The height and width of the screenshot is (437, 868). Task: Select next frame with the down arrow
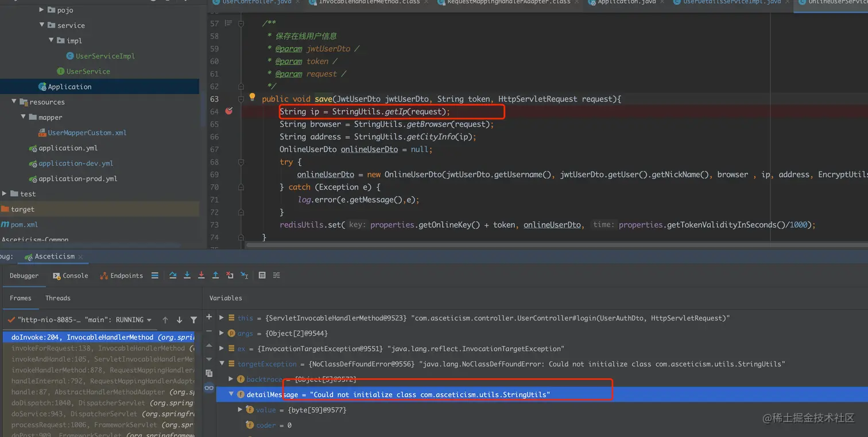tap(179, 320)
